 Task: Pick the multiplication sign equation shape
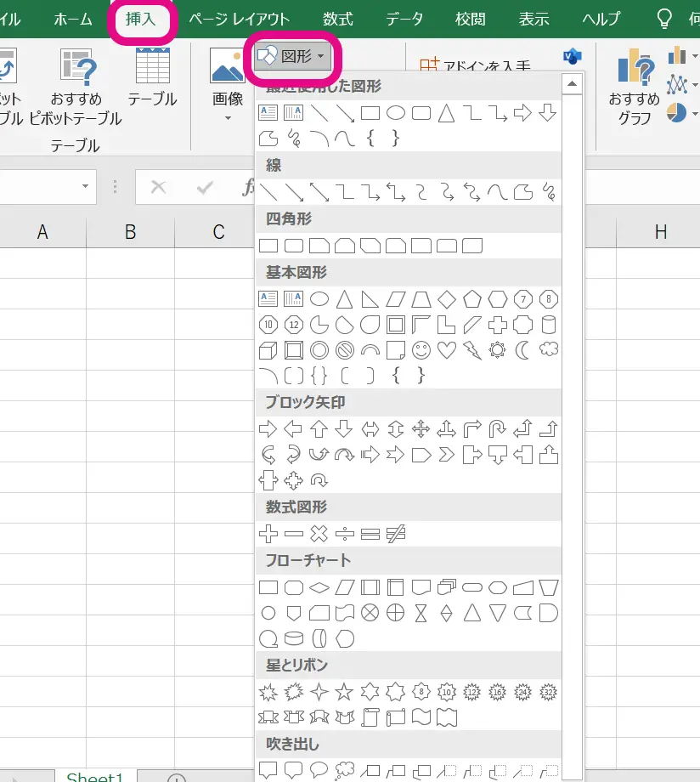(x=319, y=534)
